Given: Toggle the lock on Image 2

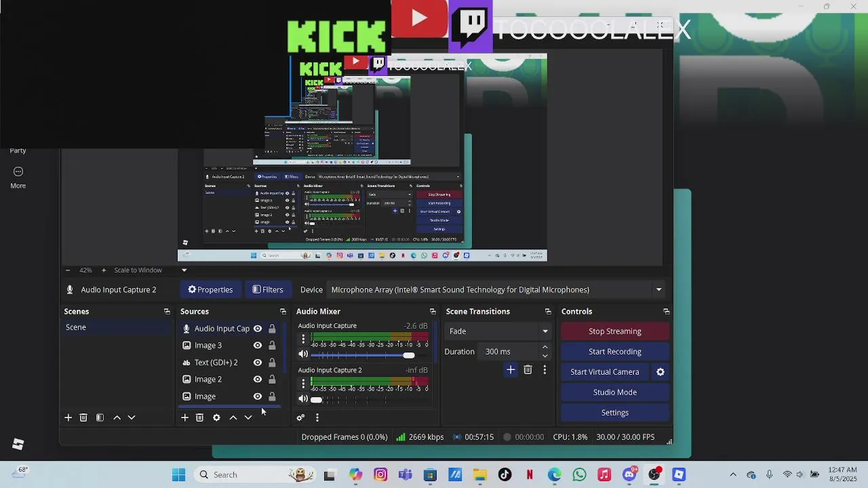Looking at the screenshot, I should pyautogui.click(x=272, y=380).
